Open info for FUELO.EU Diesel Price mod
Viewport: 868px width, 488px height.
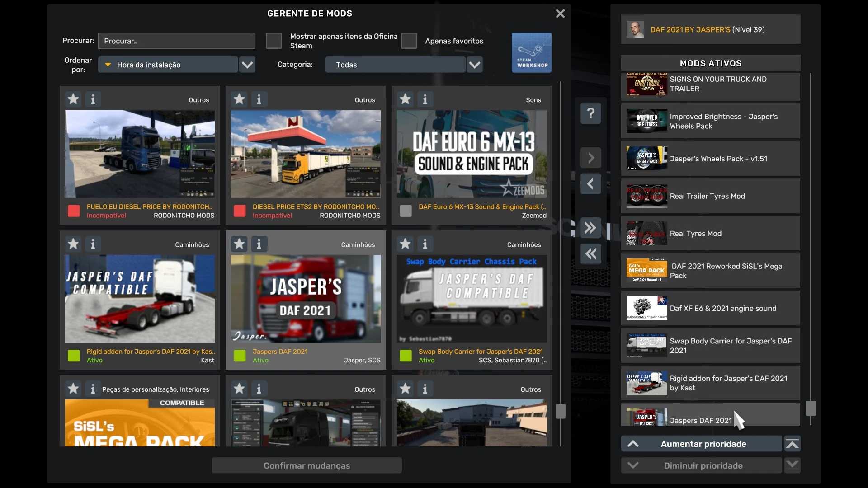click(x=93, y=99)
